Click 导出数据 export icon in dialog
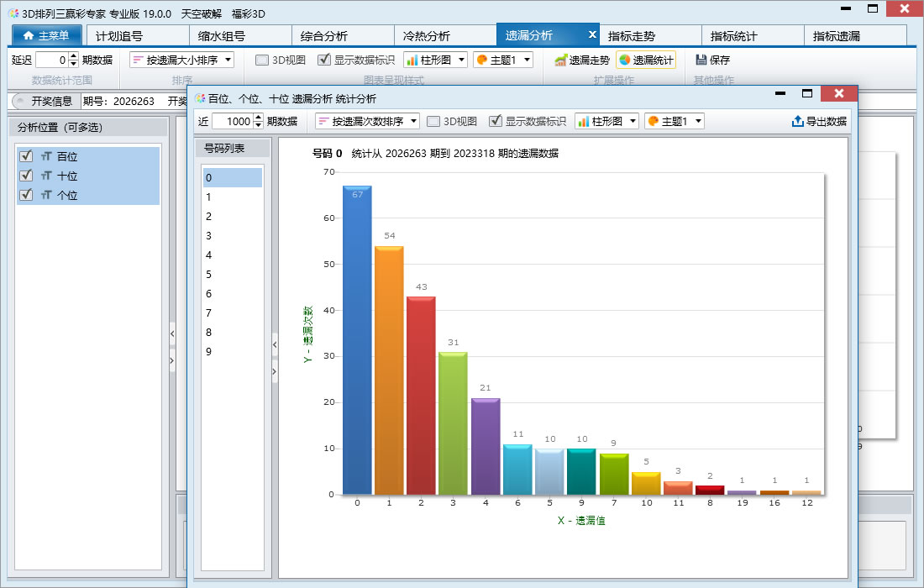The height and width of the screenshot is (588, 924). tap(798, 121)
